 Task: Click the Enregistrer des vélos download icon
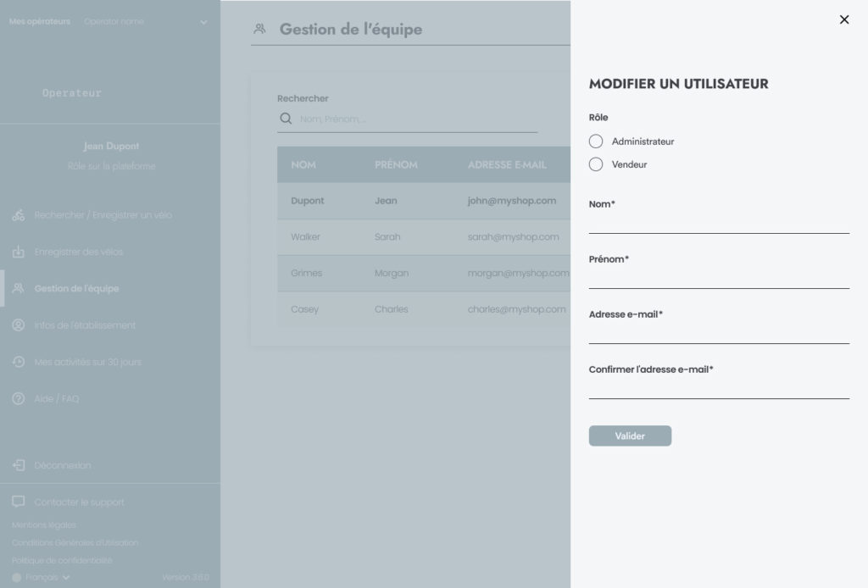point(19,252)
